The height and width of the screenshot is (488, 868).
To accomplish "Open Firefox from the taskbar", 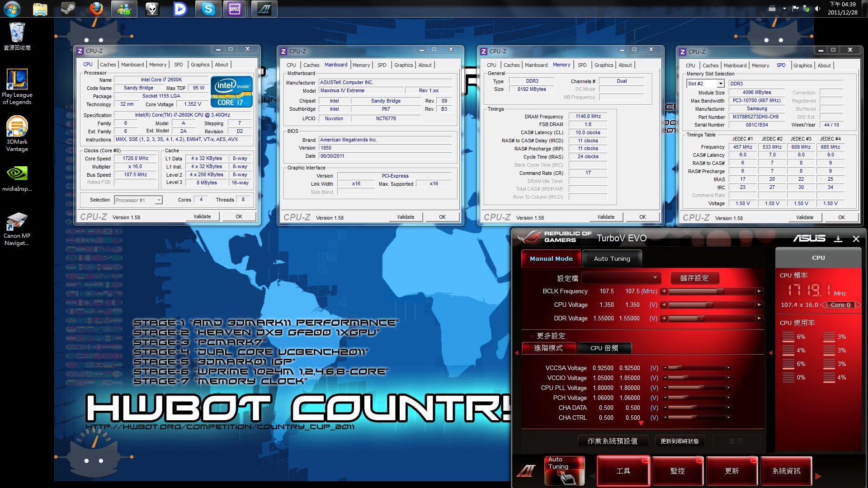I will (96, 9).
